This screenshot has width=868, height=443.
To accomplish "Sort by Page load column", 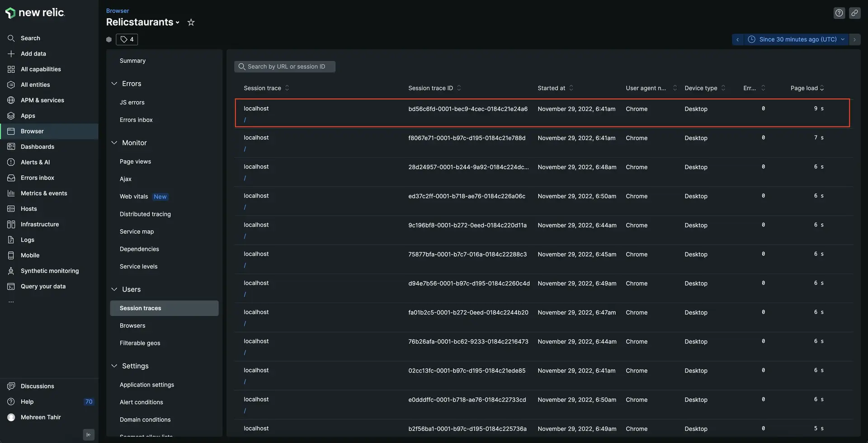I will pyautogui.click(x=807, y=88).
